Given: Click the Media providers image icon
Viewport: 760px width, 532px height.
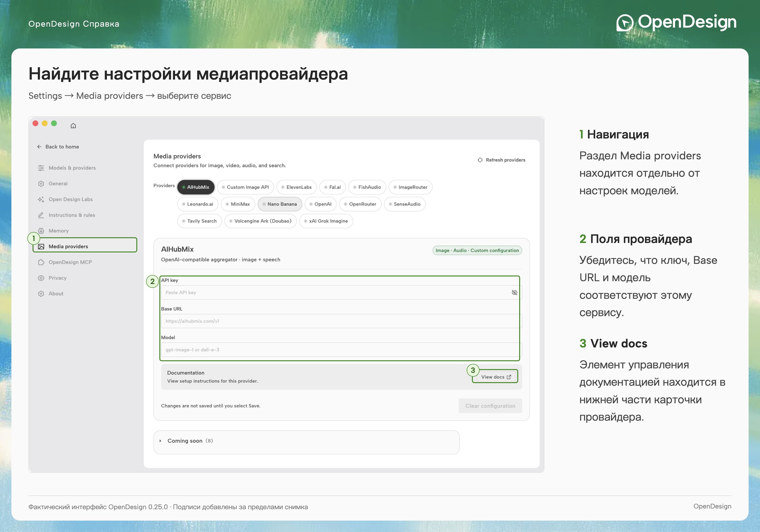Looking at the screenshot, I should coord(41,247).
